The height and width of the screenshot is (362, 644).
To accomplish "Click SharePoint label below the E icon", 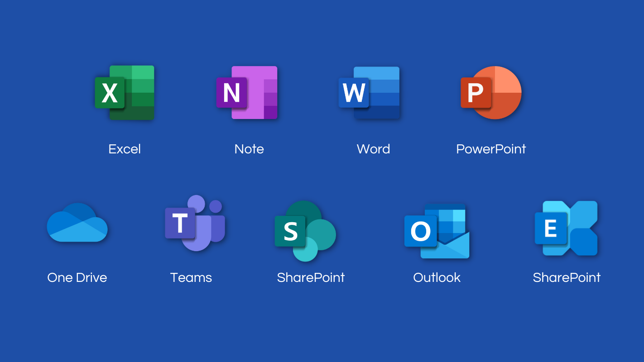I will tap(567, 277).
